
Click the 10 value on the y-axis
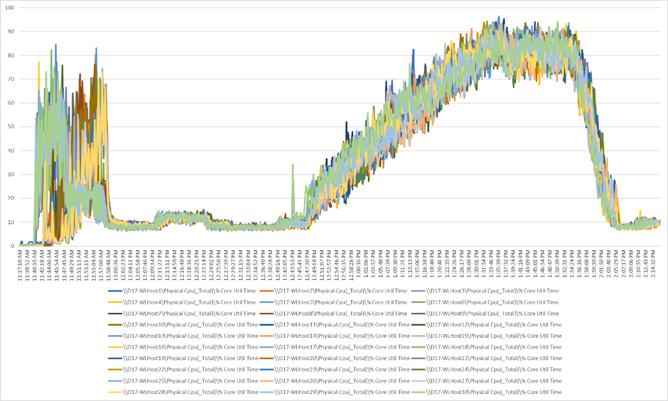point(11,222)
